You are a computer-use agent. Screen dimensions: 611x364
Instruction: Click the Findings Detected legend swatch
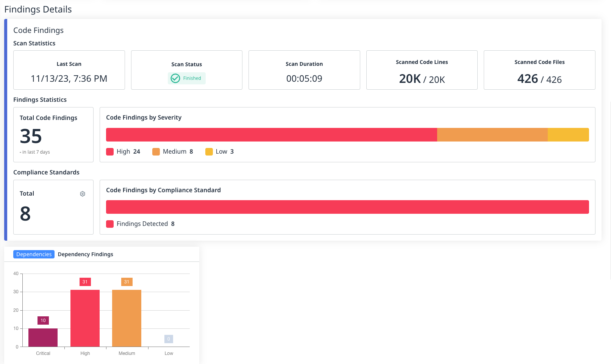tap(110, 224)
